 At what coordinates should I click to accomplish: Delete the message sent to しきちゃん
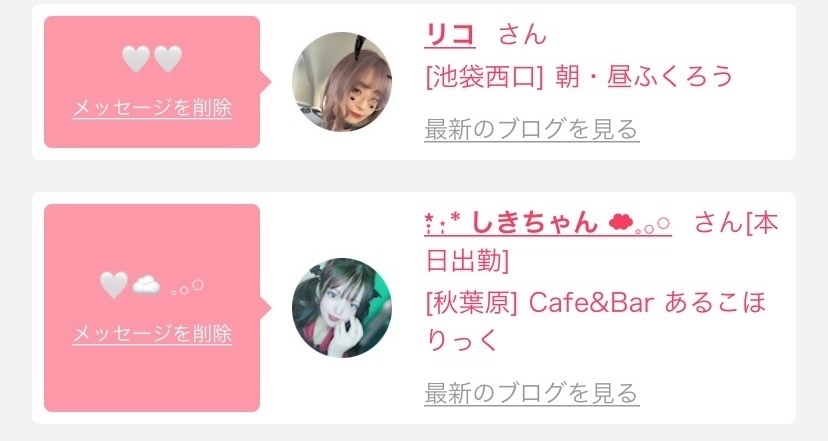[x=152, y=334]
